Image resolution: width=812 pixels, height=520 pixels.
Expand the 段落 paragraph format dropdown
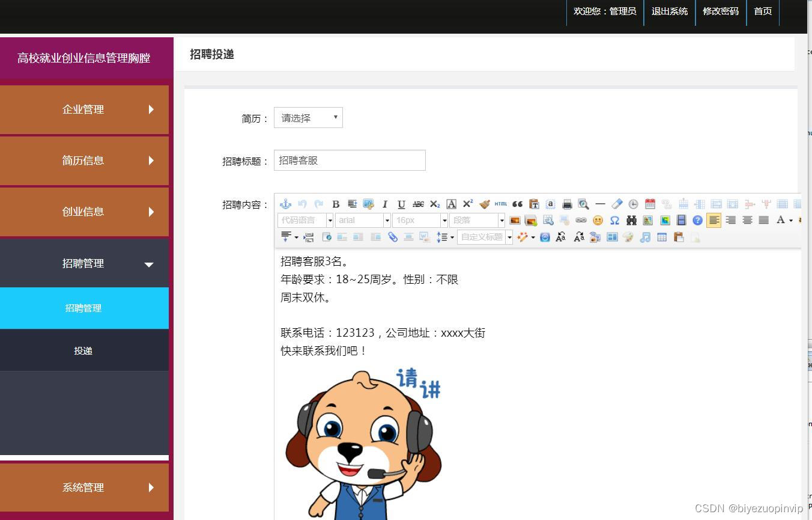(x=477, y=220)
